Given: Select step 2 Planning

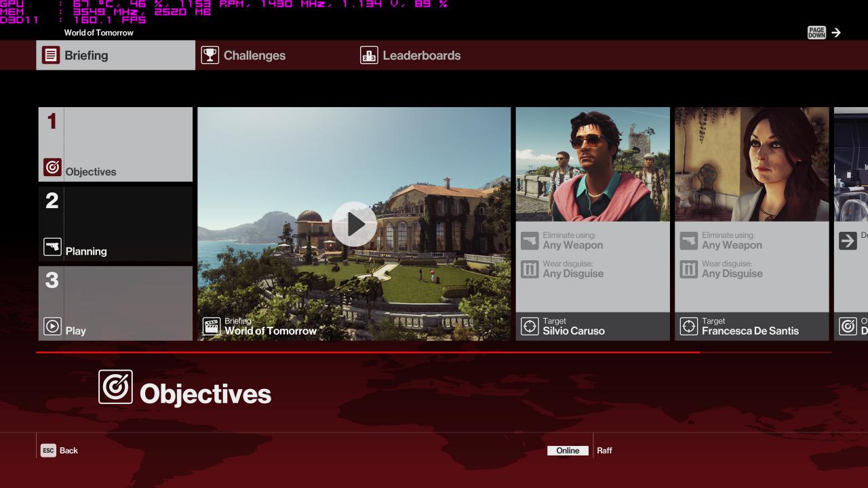Looking at the screenshot, I should tap(115, 224).
